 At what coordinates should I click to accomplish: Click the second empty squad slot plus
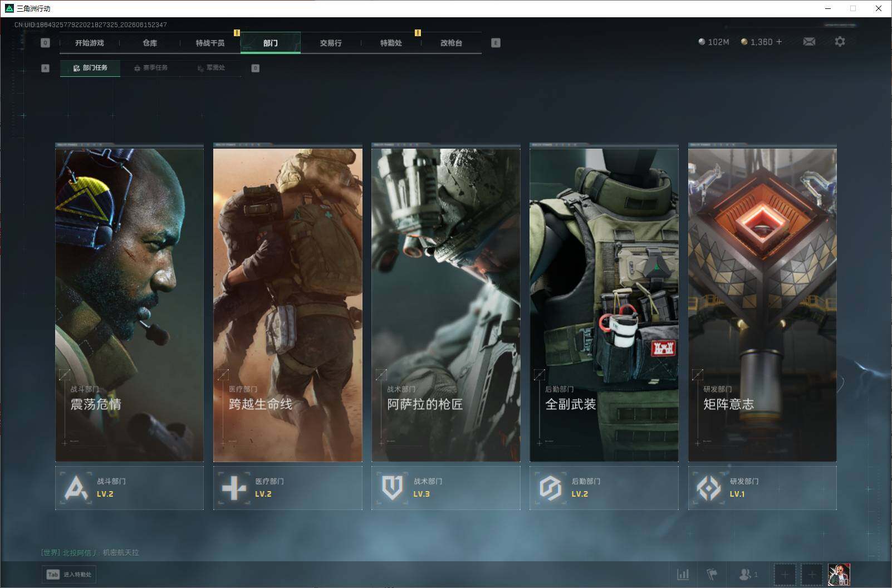point(812,574)
